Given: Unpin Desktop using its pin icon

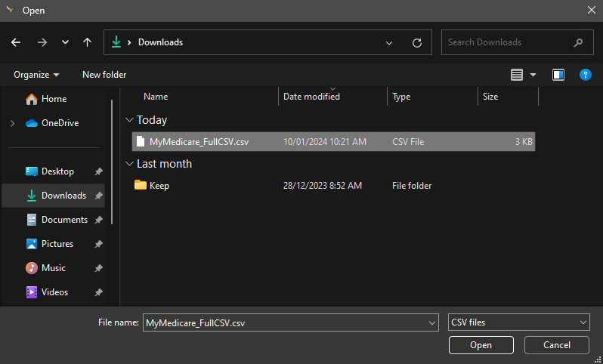Looking at the screenshot, I should pos(98,171).
